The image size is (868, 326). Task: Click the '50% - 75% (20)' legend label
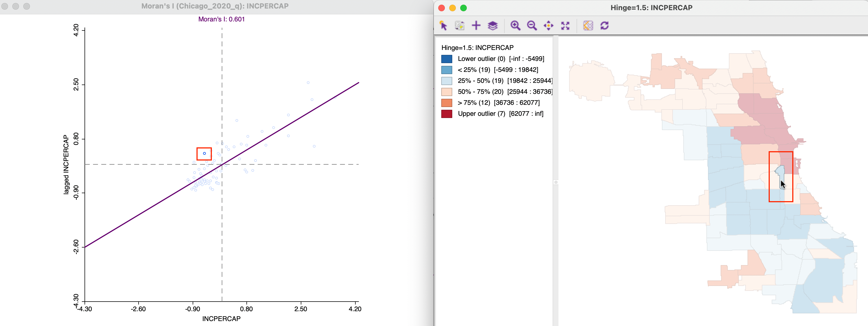tap(481, 92)
